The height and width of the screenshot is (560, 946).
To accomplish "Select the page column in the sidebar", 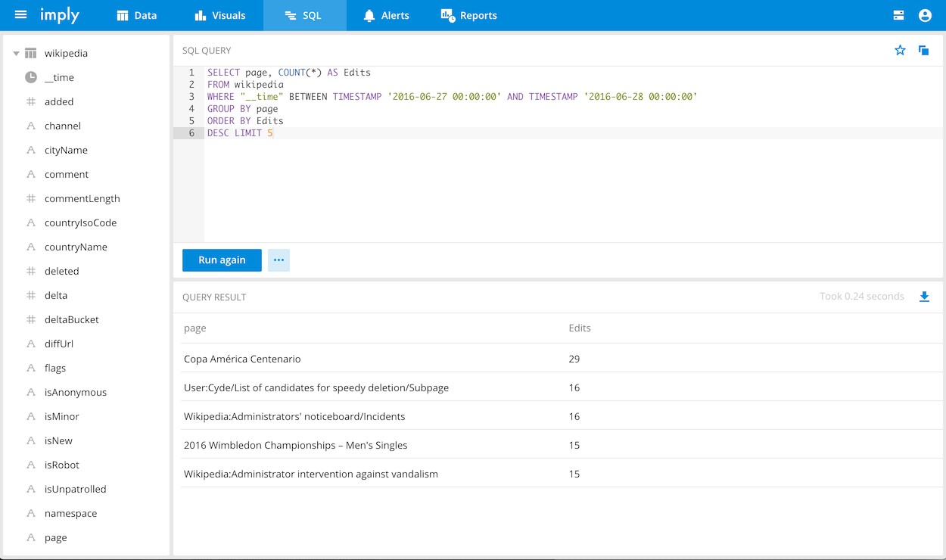I will (x=56, y=538).
